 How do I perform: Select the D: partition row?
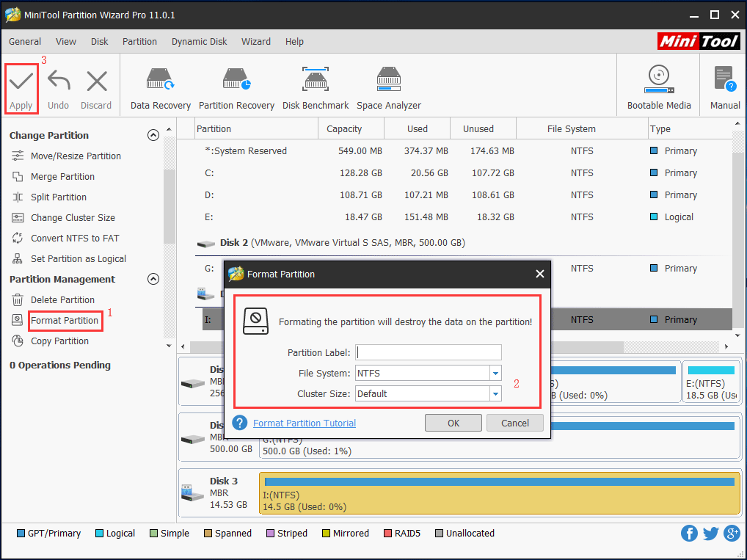pyautogui.click(x=464, y=194)
